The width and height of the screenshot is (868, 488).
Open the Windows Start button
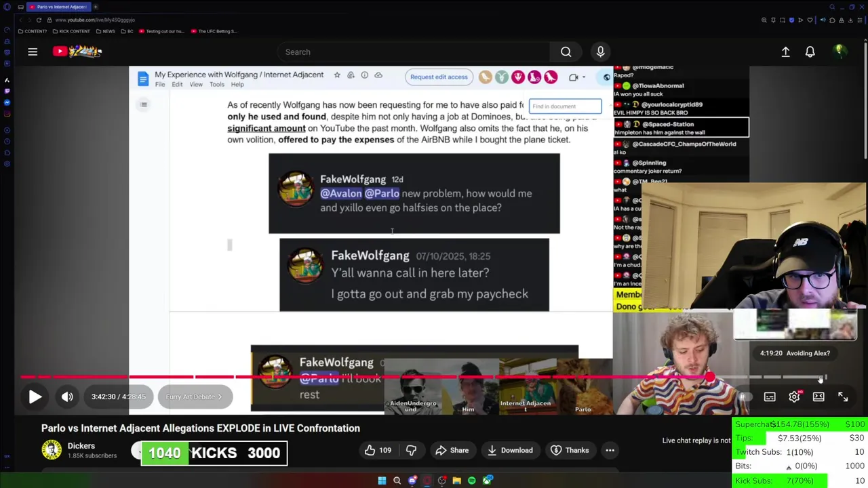point(382,481)
